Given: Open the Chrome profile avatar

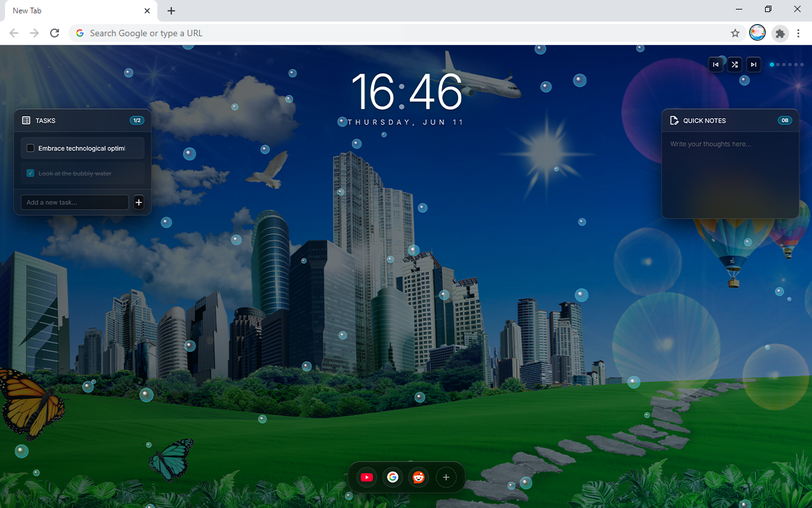Looking at the screenshot, I should point(757,33).
